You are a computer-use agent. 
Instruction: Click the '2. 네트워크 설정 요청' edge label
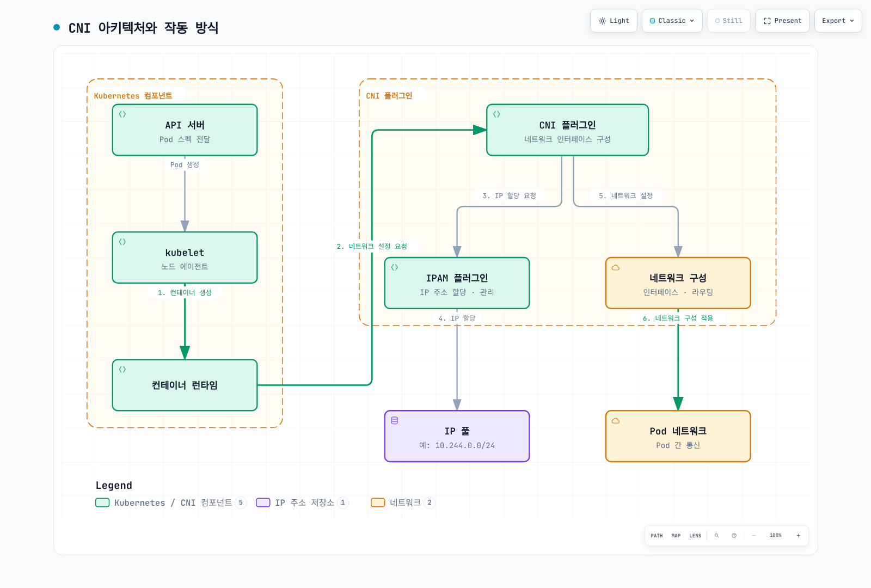pos(372,246)
